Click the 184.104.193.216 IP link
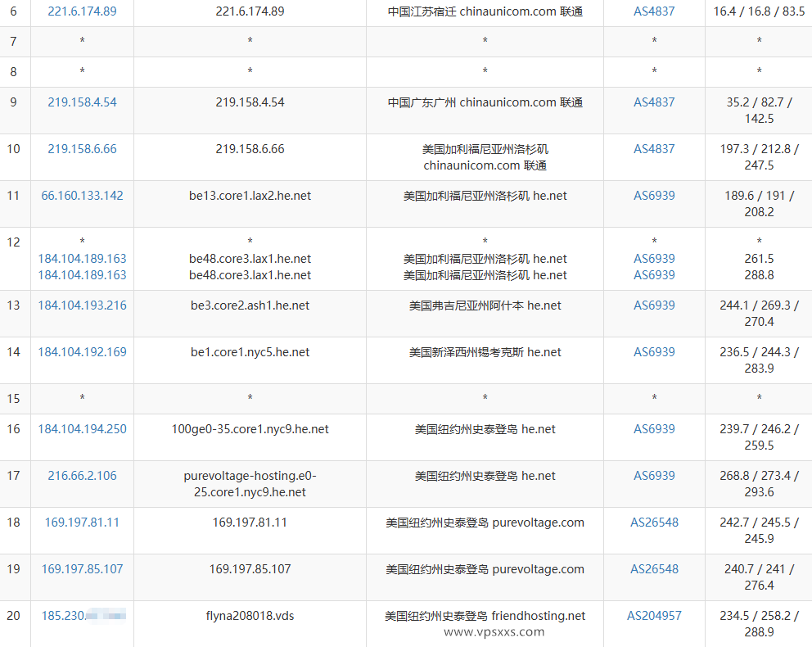 tap(82, 305)
